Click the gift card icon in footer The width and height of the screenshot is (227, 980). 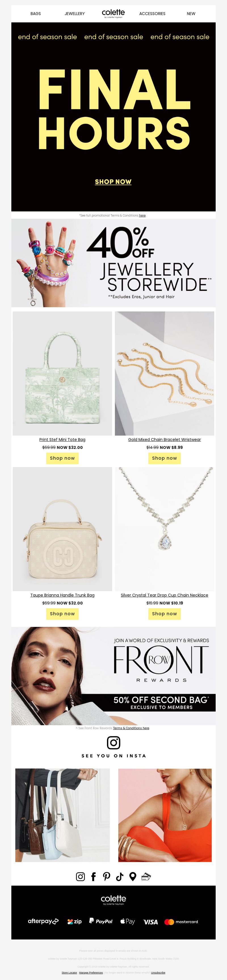pyautogui.click(x=146, y=877)
